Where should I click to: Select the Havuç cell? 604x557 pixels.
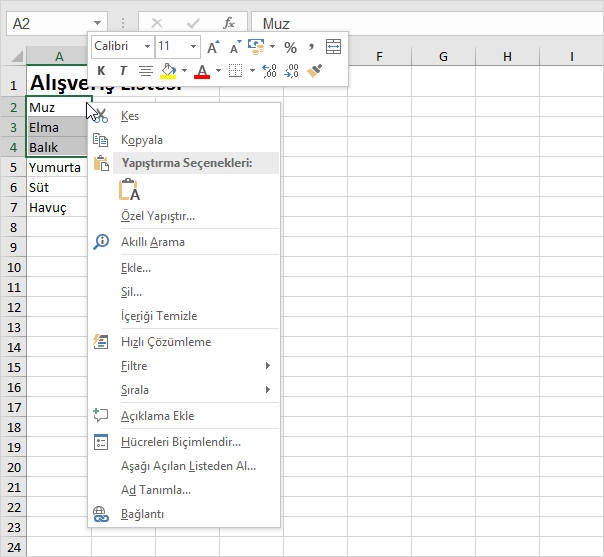pyautogui.click(x=57, y=208)
